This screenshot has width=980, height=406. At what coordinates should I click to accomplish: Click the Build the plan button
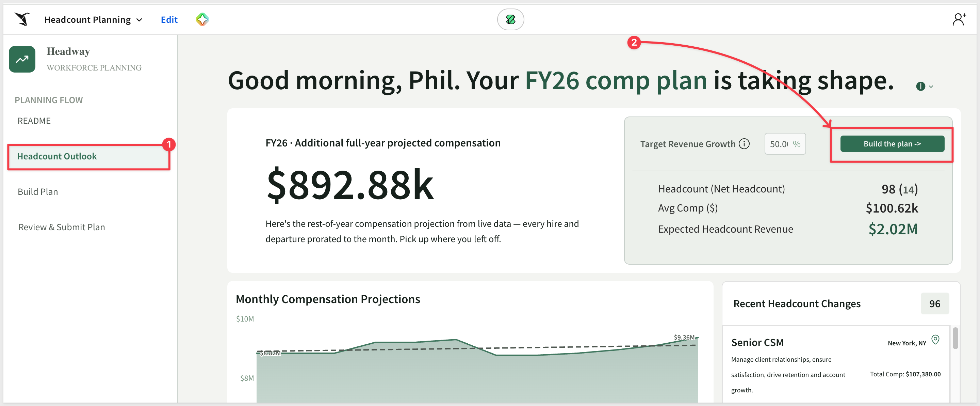click(x=892, y=144)
